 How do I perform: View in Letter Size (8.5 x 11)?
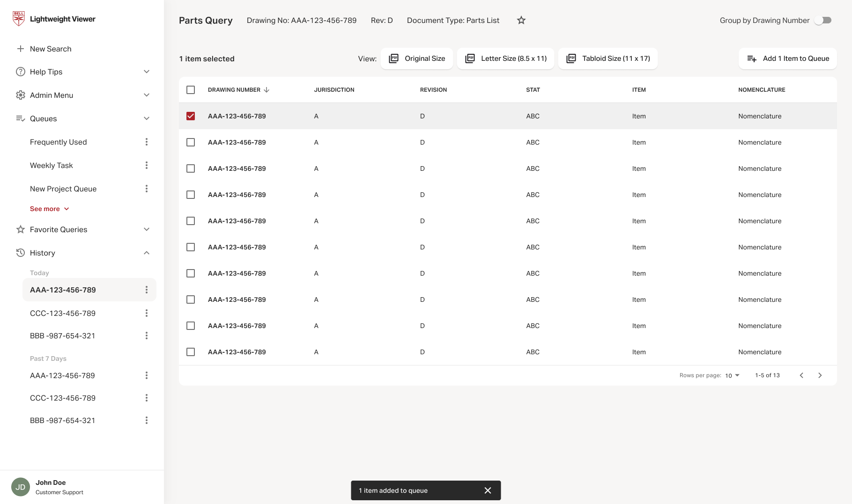506,58
